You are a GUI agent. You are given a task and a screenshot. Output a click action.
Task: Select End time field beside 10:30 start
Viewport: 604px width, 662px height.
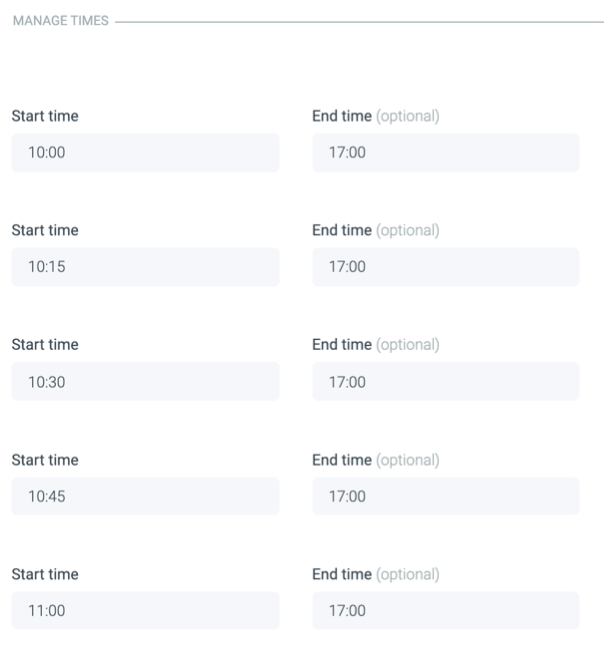pos(445,382)
